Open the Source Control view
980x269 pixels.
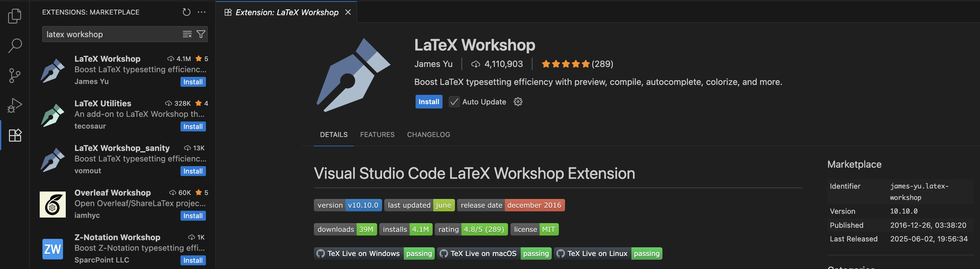pyautogui.click(x=15, y=75)
